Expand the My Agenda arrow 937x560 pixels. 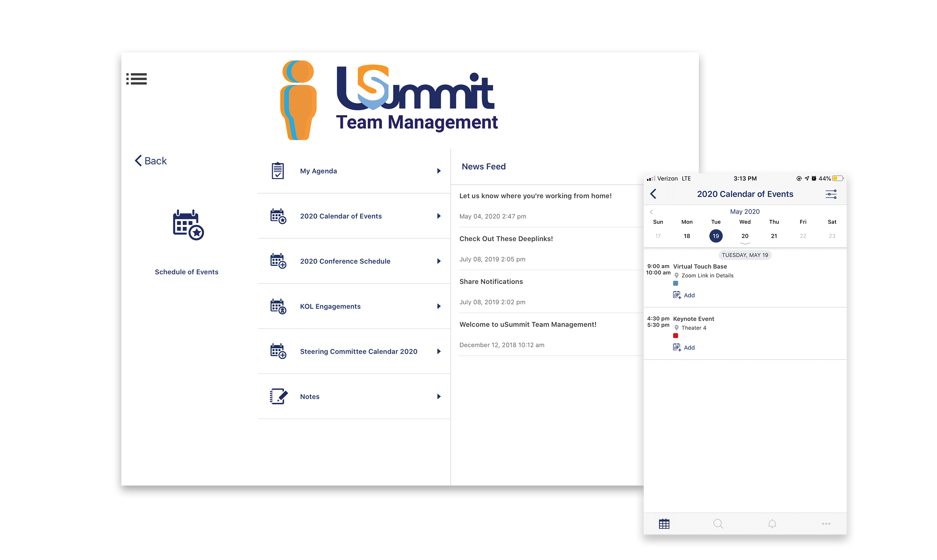coord(438,171)
